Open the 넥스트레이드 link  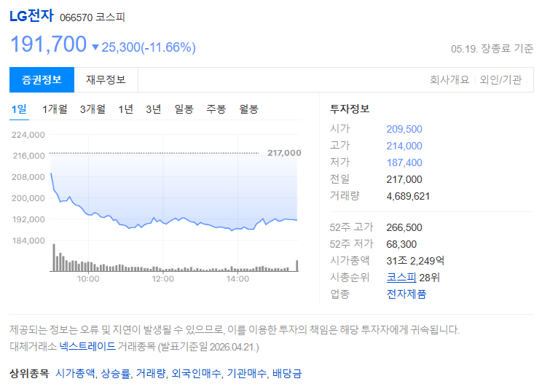pyautogui.click(x=87, y=346)
